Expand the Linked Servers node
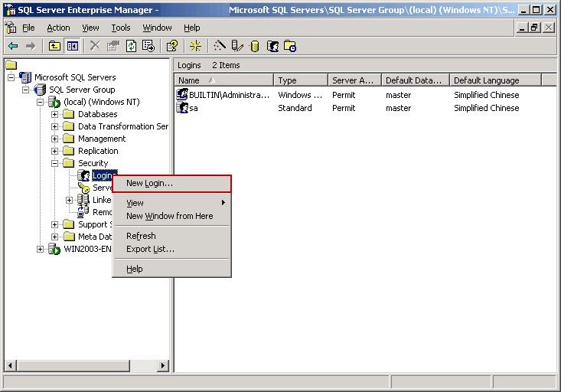 point(69,200)
